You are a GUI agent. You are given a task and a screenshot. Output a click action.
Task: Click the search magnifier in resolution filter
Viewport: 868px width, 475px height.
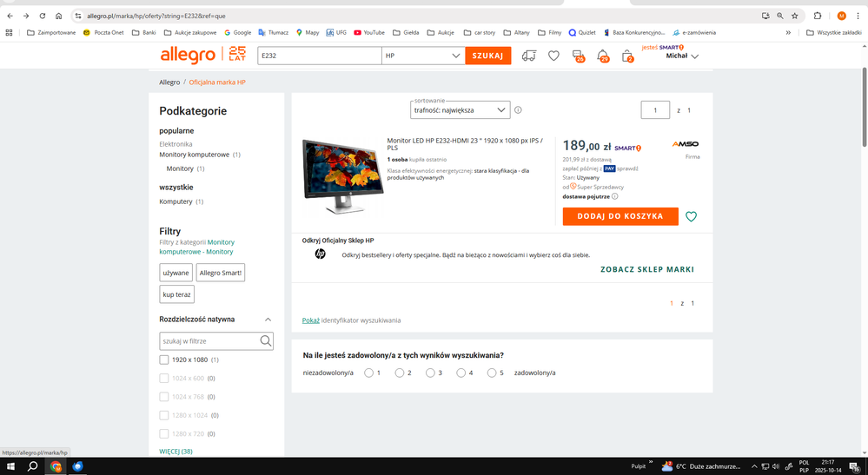coord(266,341)
